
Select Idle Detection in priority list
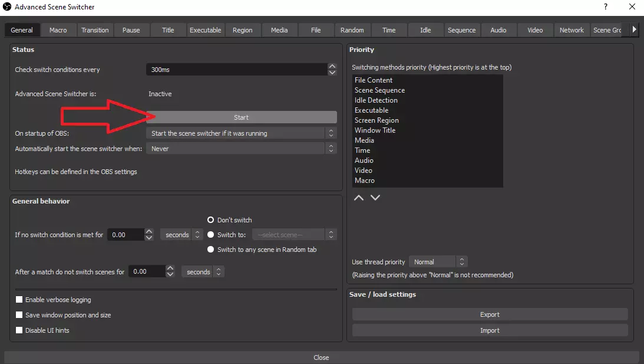pyautogui.click(x=376, y=100)
